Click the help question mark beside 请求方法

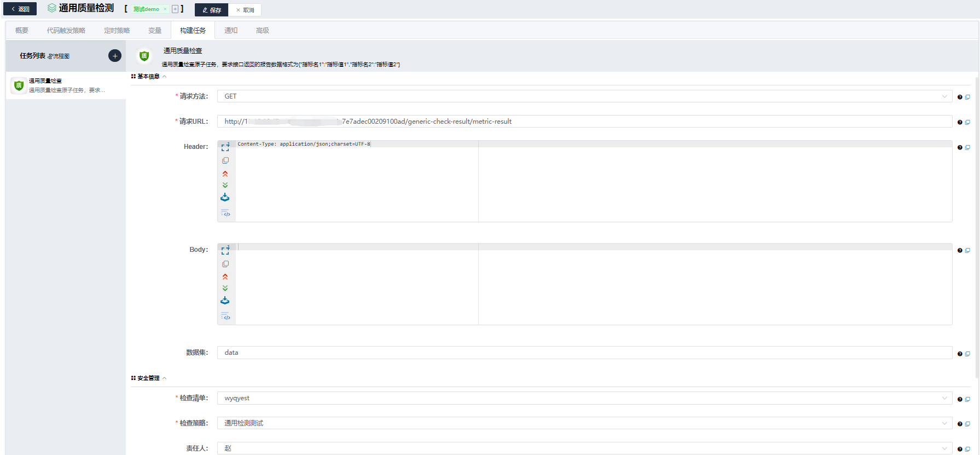[960, 97]
